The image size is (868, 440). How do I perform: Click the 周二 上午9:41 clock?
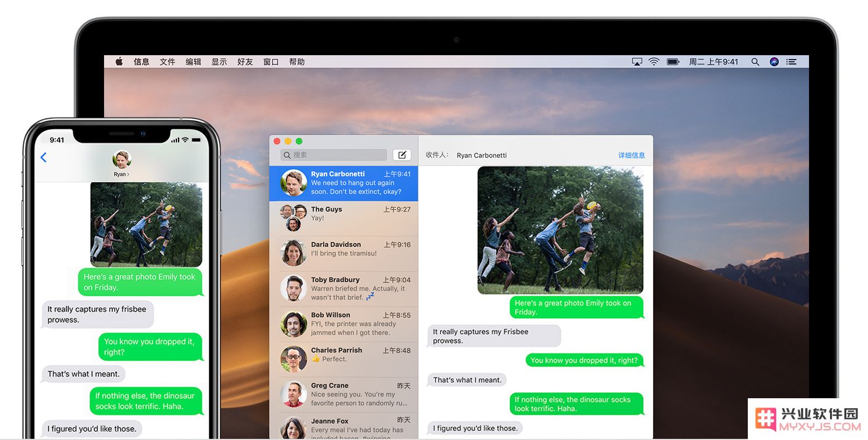pos(713,62)
